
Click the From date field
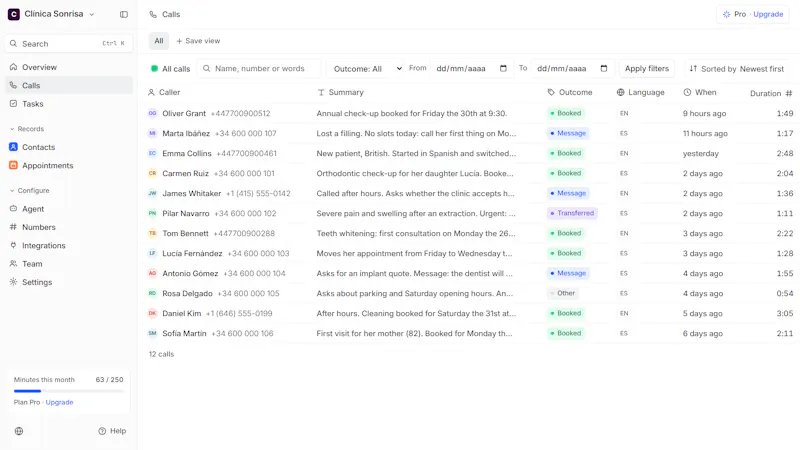click(x=471, y=68)
